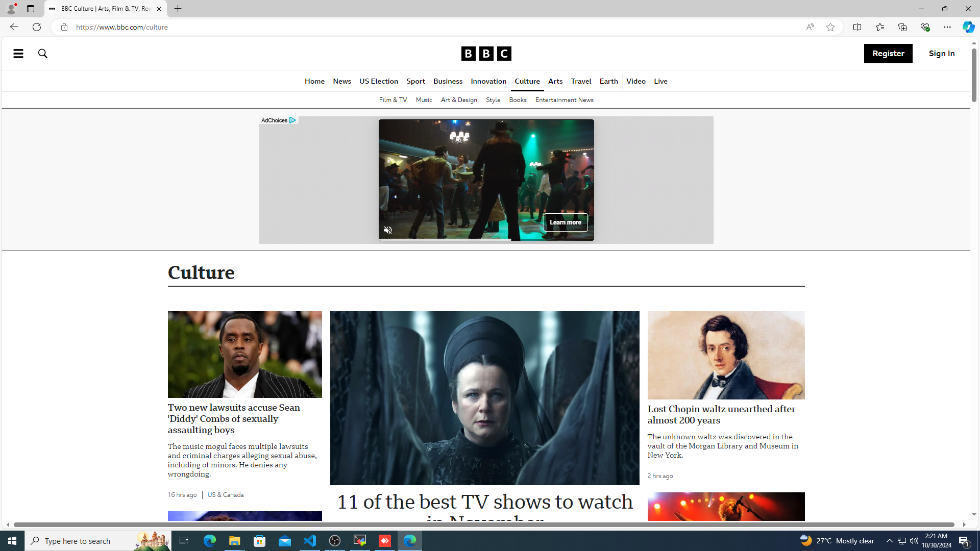Open Visual Studio Code from taskbar
The height and width of the screenshot is (551, 980).
tap(310, 541)
